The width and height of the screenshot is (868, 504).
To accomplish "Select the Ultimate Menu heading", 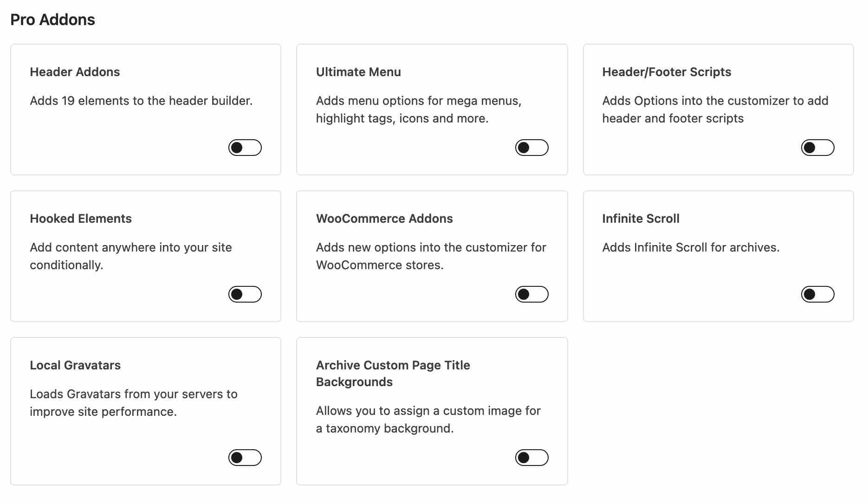I will click(x=358, y=72).
